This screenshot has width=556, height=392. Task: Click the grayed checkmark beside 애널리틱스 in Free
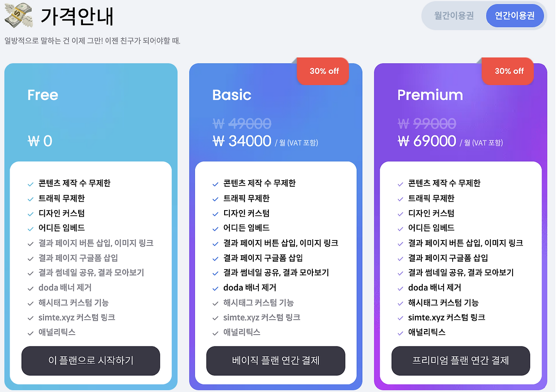click(x=30, y=333)
